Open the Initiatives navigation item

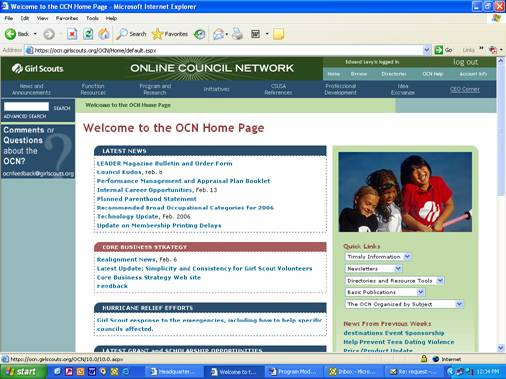(216, 89)
